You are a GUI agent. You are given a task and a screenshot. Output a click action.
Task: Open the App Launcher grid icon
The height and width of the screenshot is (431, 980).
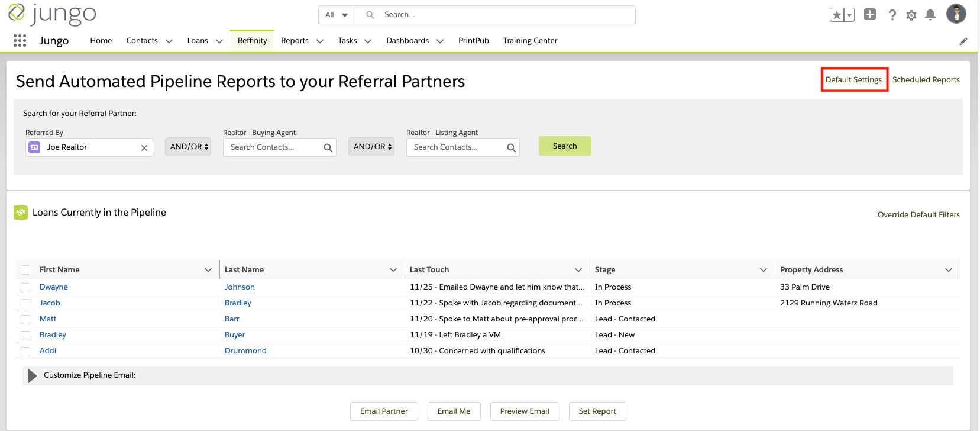pos(20,40)
